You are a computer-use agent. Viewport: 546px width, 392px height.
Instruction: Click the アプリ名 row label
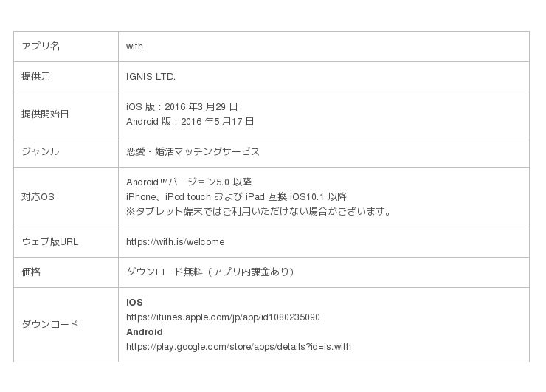(x=41, y=47)
